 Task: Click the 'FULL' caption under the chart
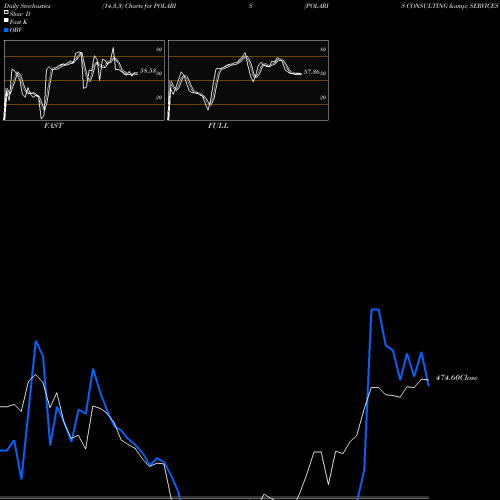pos(218,126)
